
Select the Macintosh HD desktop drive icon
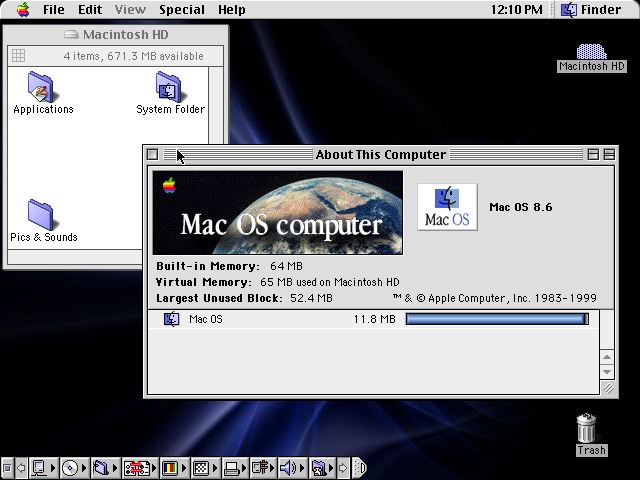coord(591,51)
